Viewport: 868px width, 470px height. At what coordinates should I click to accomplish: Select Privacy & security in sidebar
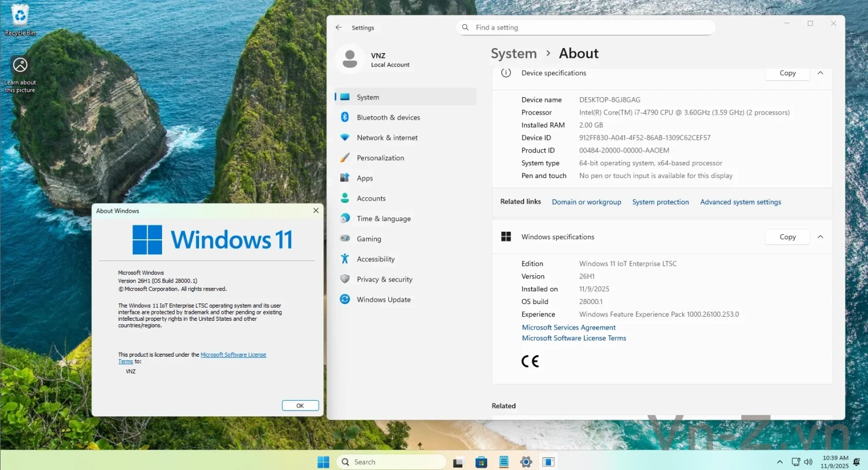384,279
